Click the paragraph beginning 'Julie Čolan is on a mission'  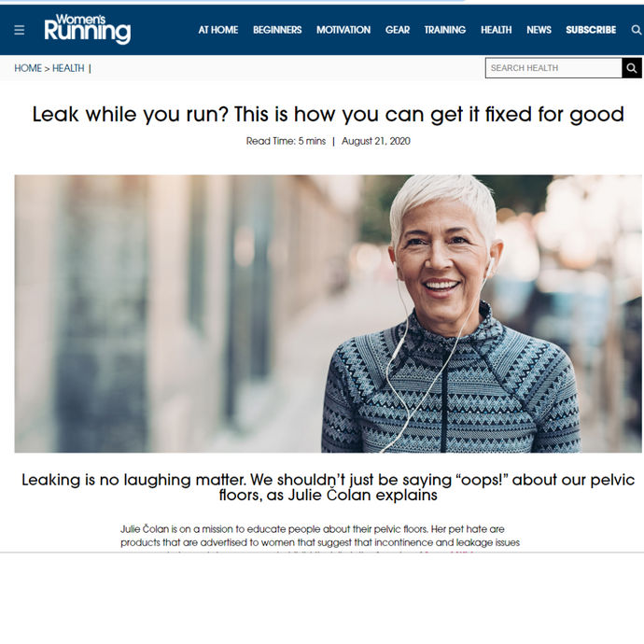[320, 538]
